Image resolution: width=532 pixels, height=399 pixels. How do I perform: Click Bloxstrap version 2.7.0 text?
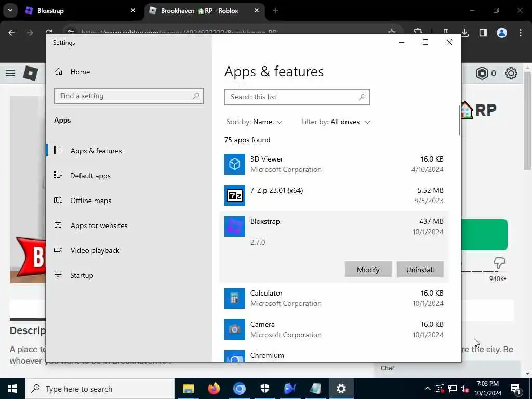point(258,242)
